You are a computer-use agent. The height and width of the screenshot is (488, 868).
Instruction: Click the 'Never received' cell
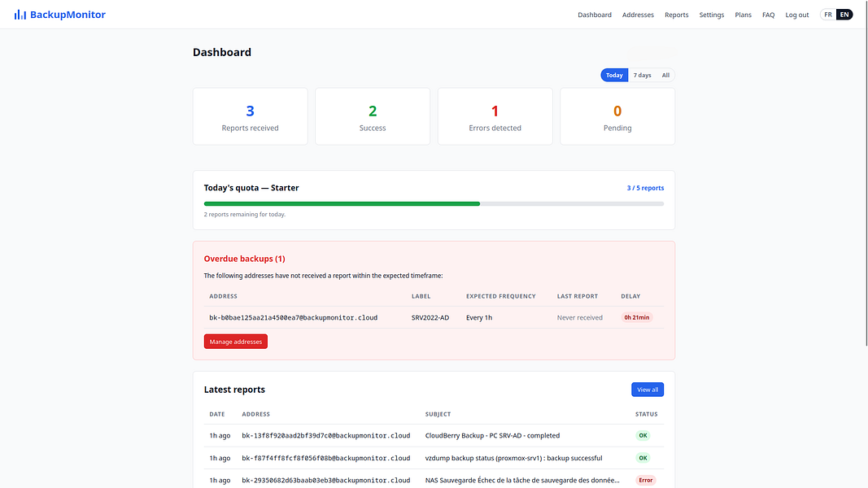[579, 317]
